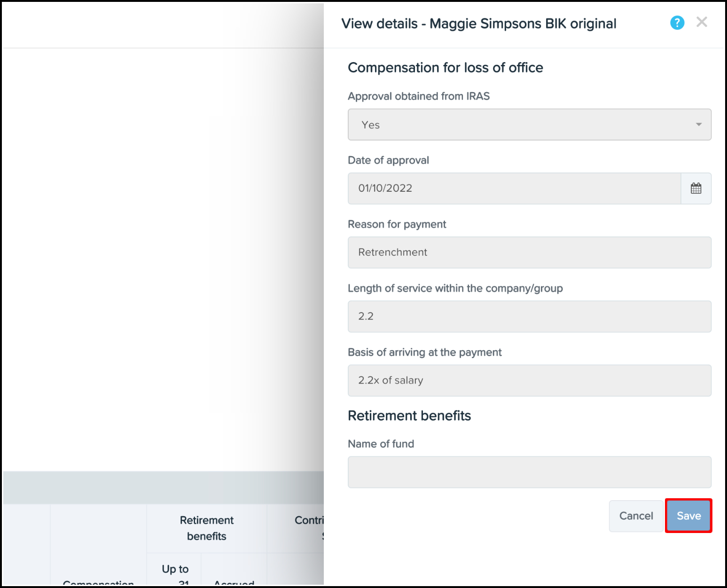727x588 pixels.
Task: Expand the Approval obtained from IRAS dropdown arrow
Action: pyautogui.click(x=698, y=125)
